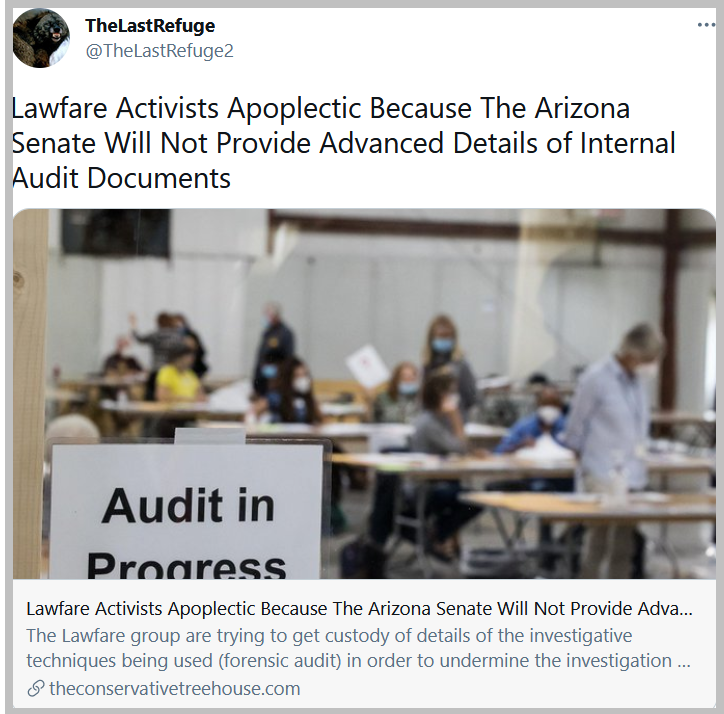
Task: Open theconservativetreehouse.com domain link
Action: 175,689
